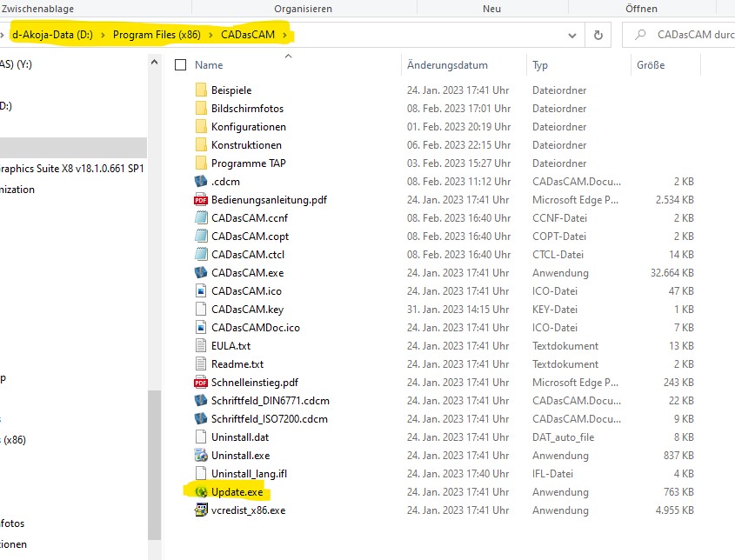Select the CADasCAM.exe file name

248,273
